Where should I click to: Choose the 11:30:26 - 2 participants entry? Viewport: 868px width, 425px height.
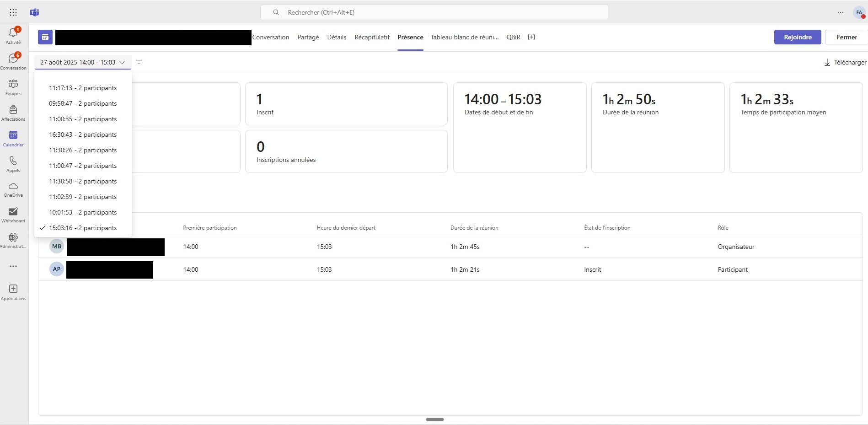point(83,150)
